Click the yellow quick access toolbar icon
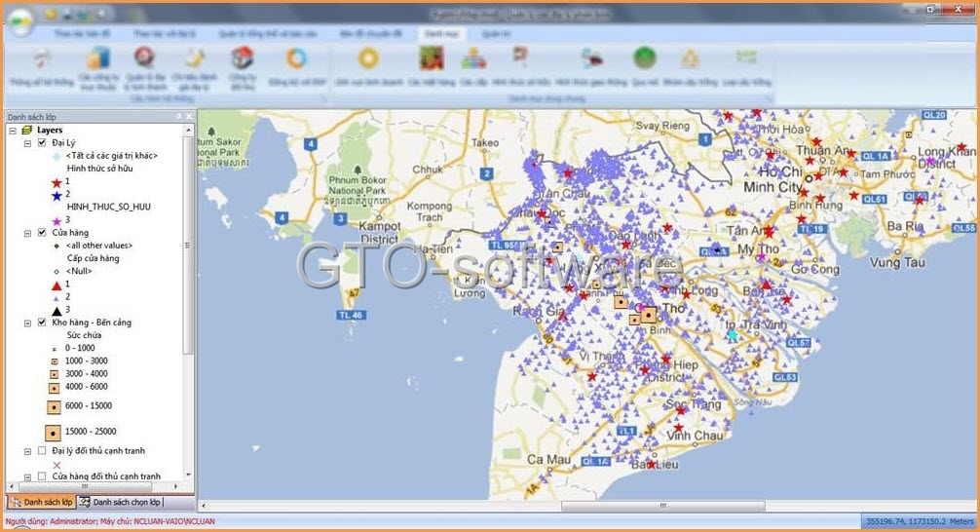Viewport: 980px width, 532px height. point(52,13)
